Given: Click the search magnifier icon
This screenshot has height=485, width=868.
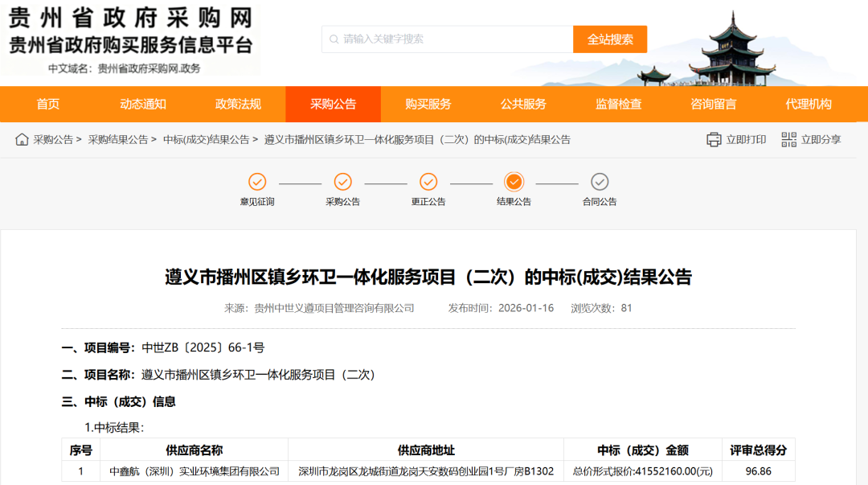Looking at the screenshot, I should [334, 39].
